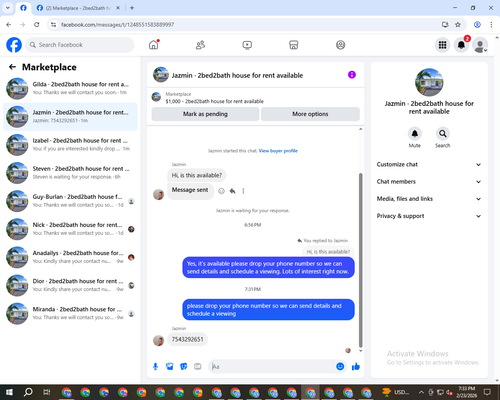
Task: Open a new browser tab
Action: point(132,8)
